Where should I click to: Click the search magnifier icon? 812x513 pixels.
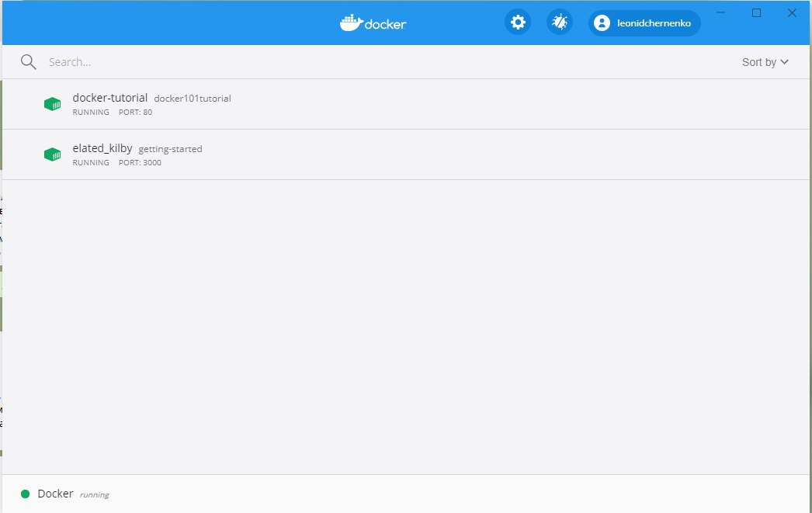pos(29,62)
